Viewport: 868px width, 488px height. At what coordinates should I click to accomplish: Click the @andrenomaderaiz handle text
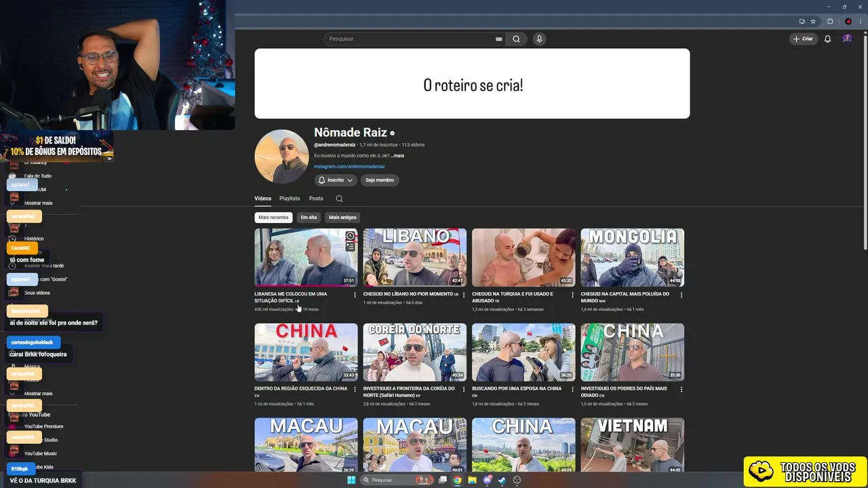click(x=334, y=145)
